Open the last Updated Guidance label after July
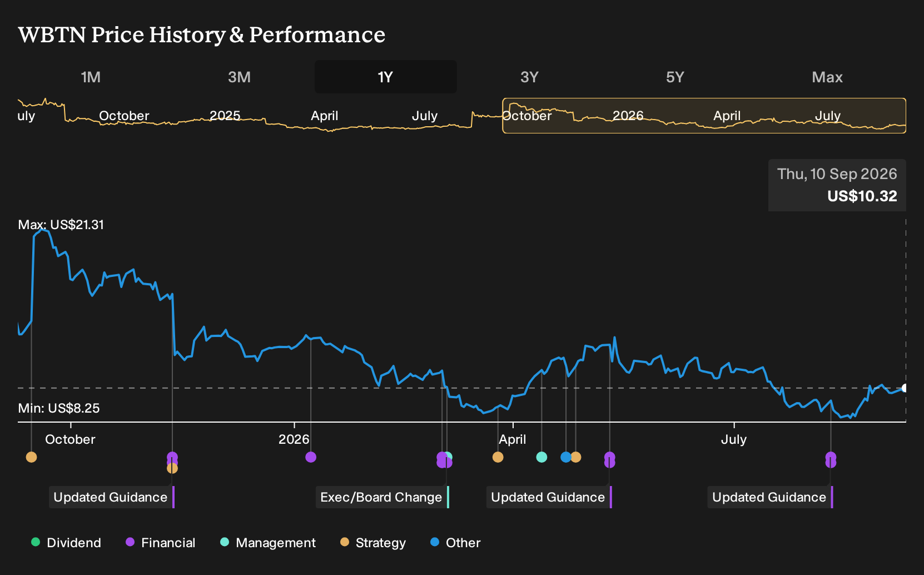The width and height of the screenshot is (924, 575). point(771,497)
